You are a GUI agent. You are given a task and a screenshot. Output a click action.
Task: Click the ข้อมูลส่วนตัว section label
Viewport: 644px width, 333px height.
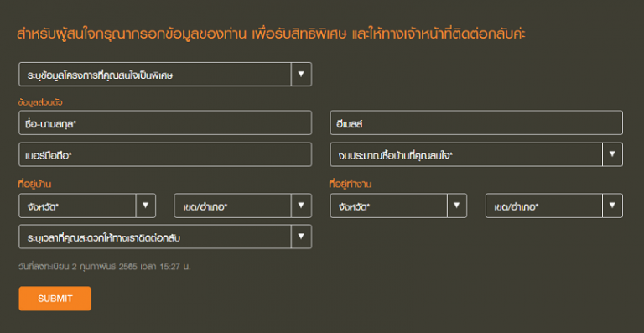(40, 102)
